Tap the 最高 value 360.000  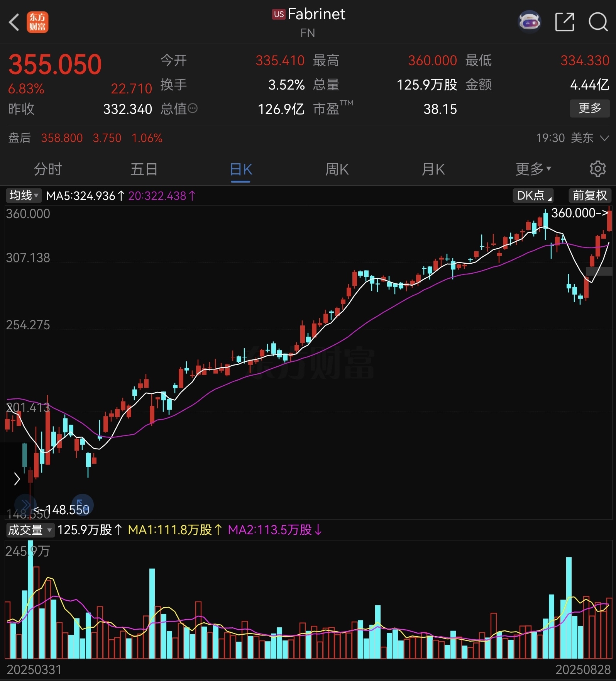[432, 61]
